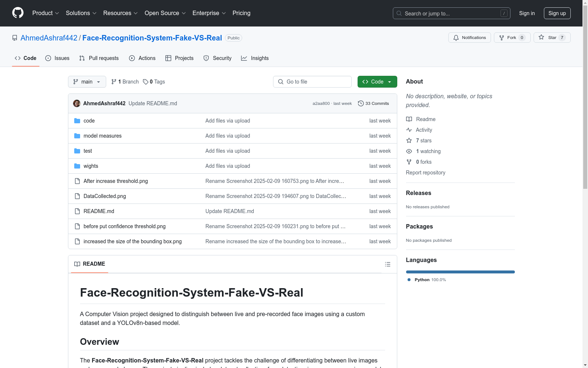Click the branch icon beside 1 Branch
588x368 pixels.
(114, 82)
